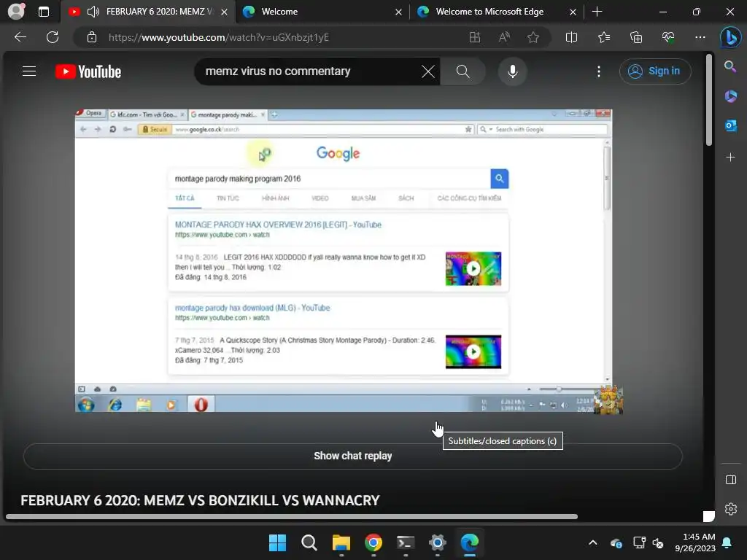This screenshot has width=747, height=560.
Task: Close the FEBRUARY 6 2020 MEMZ tab
Action: click(x=224, y=12)
